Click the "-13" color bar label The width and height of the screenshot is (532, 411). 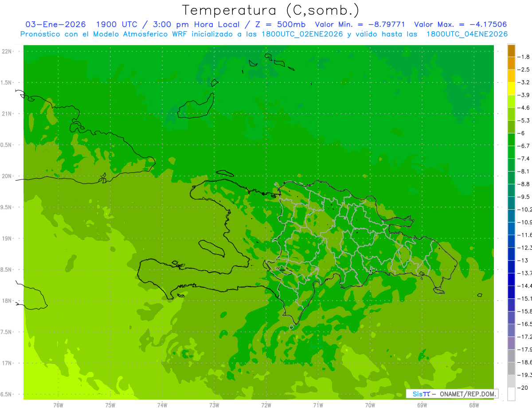click(522, 260)
